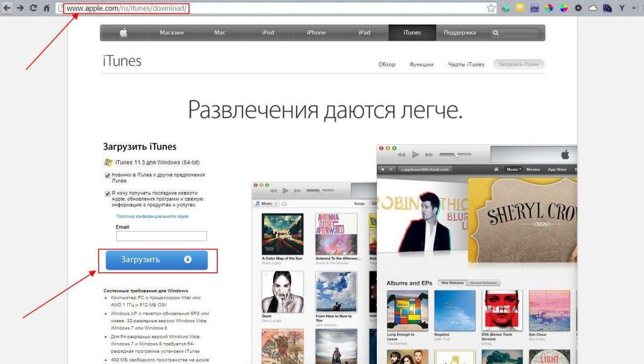
Task: Toggle the 'Новинки в iTunes' offers checkbox
Action: [x=107, y=175]
